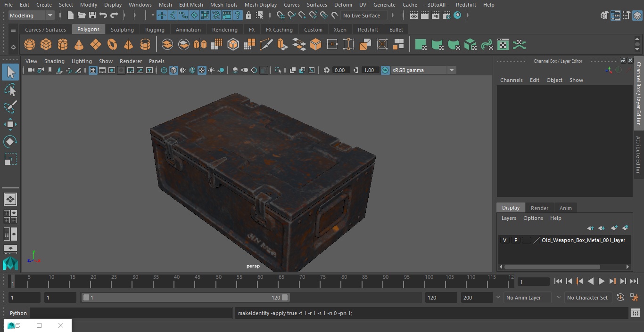Click the play forwards button
Viewport: 644px width, 332px height.
point(602,281)
